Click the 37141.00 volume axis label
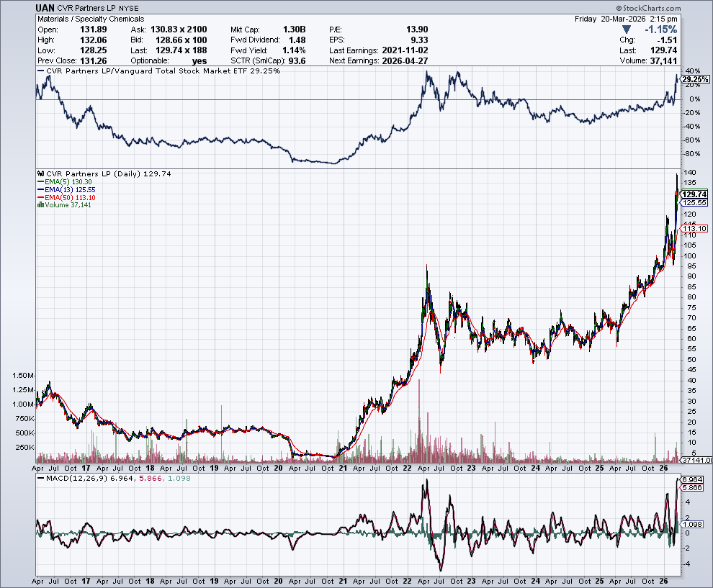Screen dimensions: 713x588 tap(697, 461)
